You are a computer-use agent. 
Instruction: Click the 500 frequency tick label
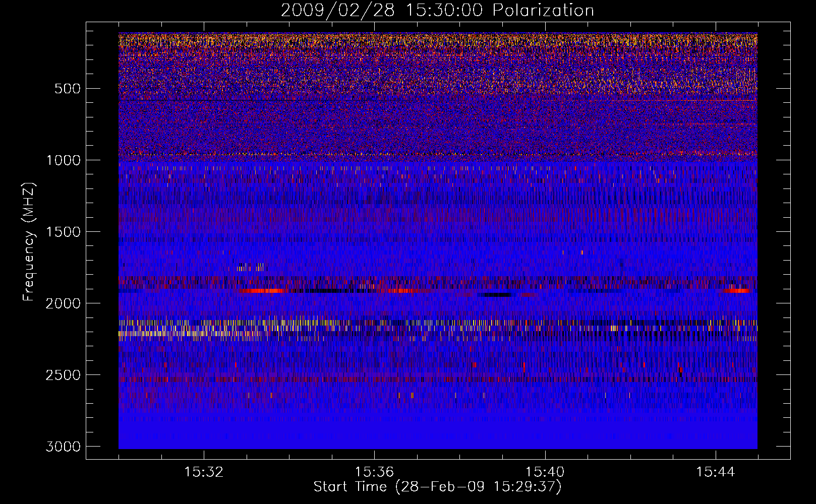tap(67, 89)
